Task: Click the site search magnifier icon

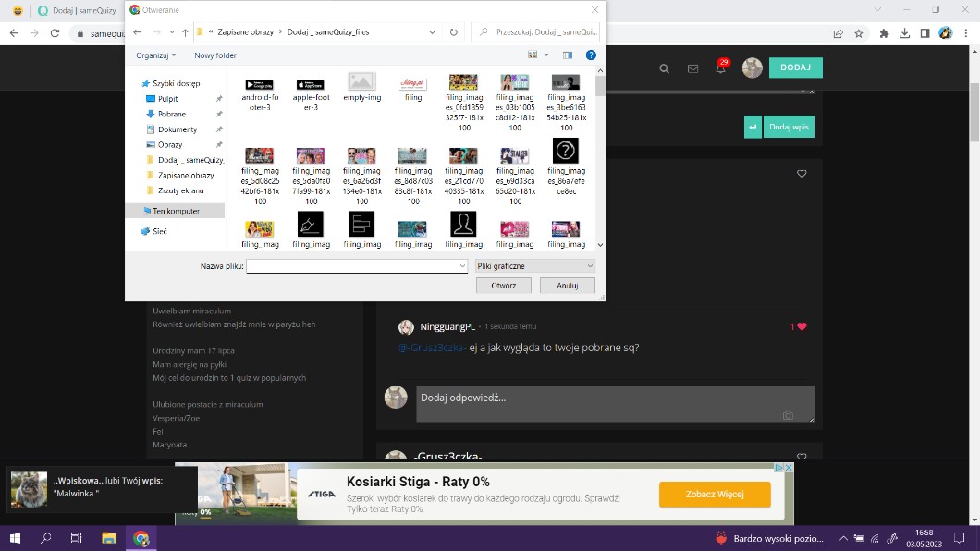Action: 664,68
